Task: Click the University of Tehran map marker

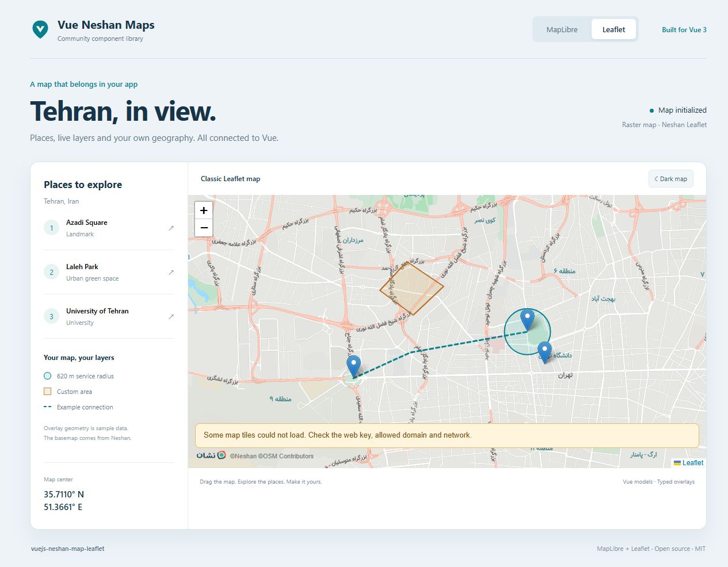Action: tap(544, 352)
